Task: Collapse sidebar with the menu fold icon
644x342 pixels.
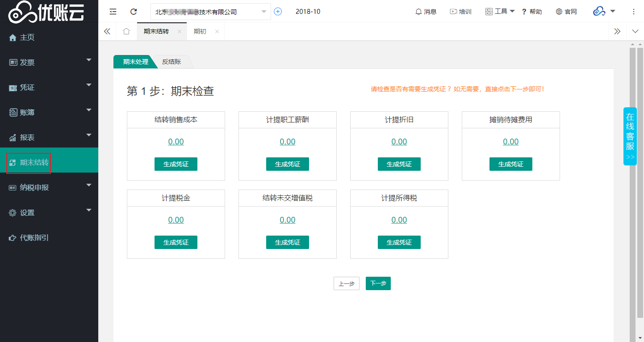Action: tap(113, 12)
